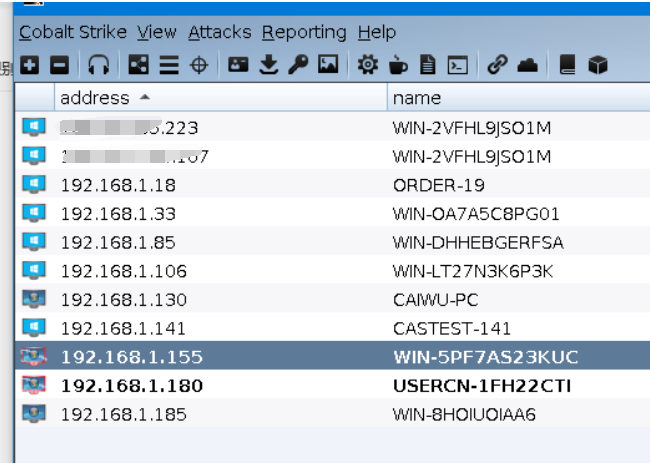Screen dimensions: 650x464
Task: Click the document Office macro icon
Action: pos(428,65)
